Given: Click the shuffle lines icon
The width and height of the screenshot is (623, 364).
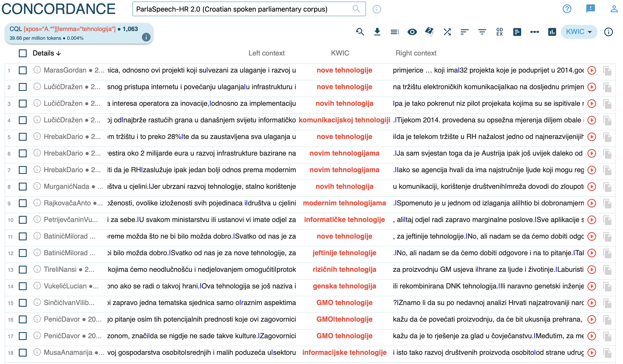Looking at the screenshot, I should click(x=447, y=32).
